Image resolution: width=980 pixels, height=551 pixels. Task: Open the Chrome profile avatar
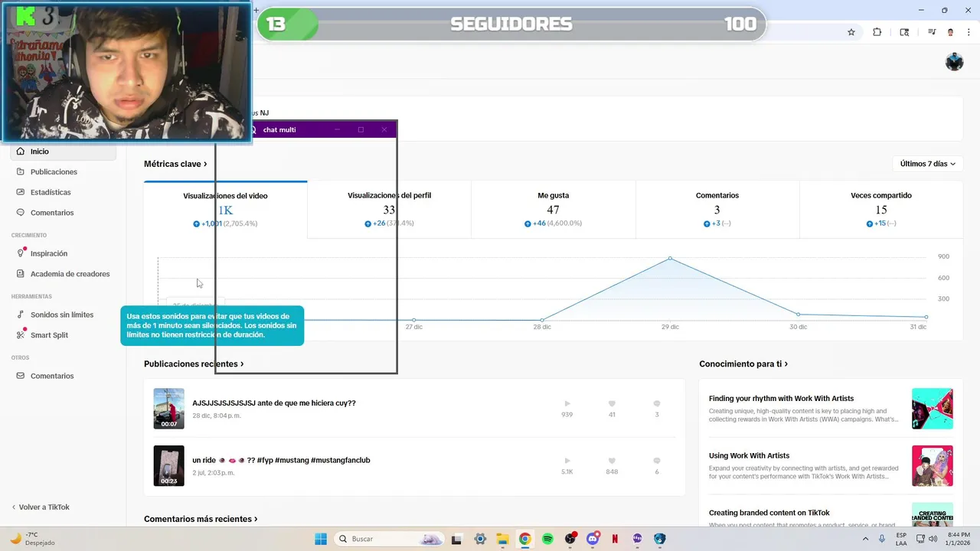click(950, 32)
